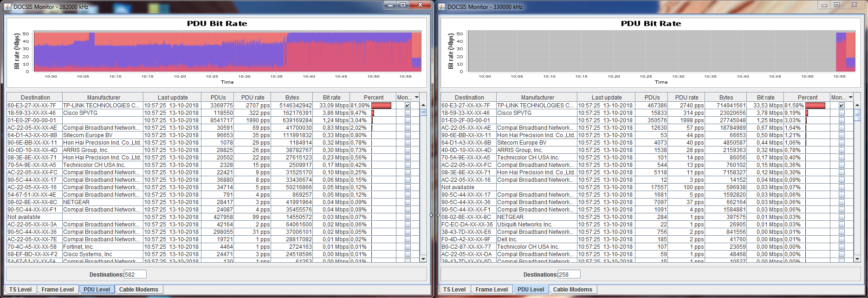The image size is (868, 298).
Task: Open column dropdown arrow in 282000 kHz table header
Action: 417,97
